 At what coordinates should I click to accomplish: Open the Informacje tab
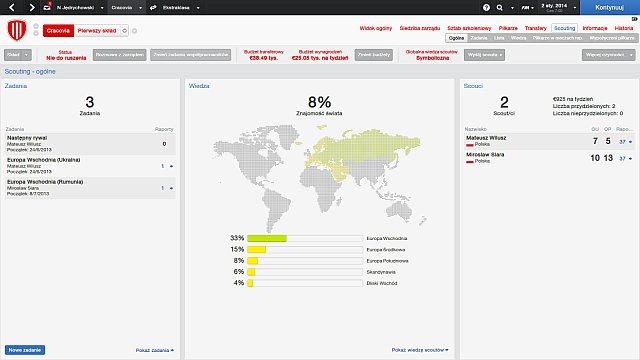595,28
